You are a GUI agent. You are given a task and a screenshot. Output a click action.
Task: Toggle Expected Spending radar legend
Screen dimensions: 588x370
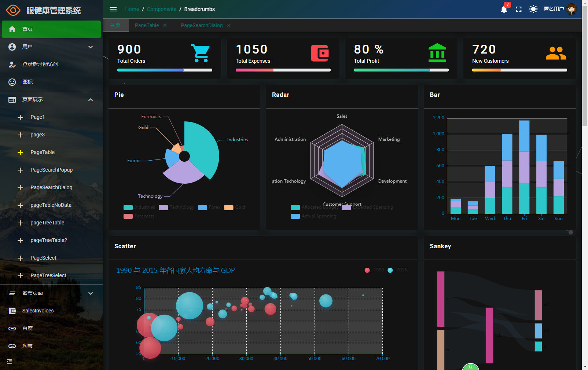pyautogui.click(x=367, y=208)
